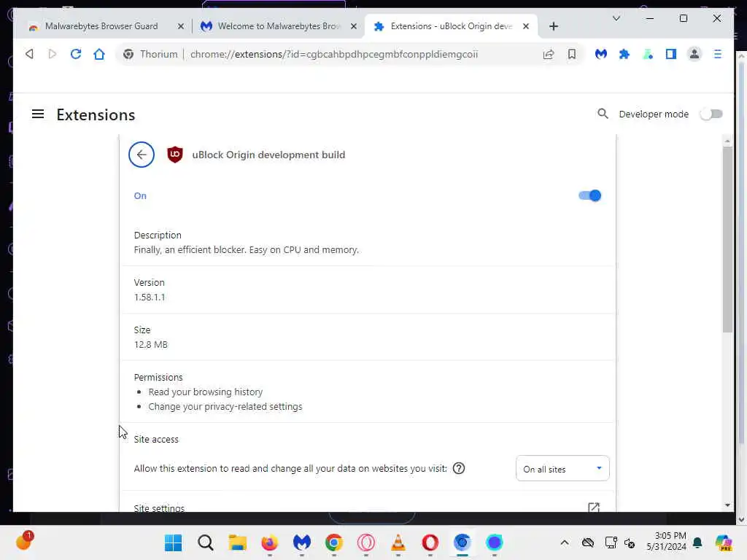Click scroll down arrow of extension page
747x560 pixels.
coord(727,505)
